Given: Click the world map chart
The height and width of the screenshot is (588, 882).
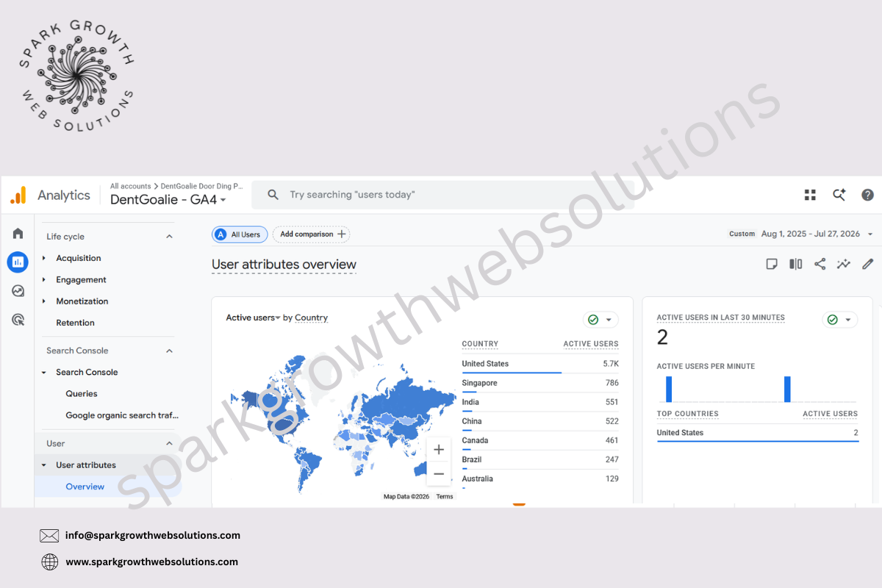Looking at the screenshot, I should tap(343, 423).
